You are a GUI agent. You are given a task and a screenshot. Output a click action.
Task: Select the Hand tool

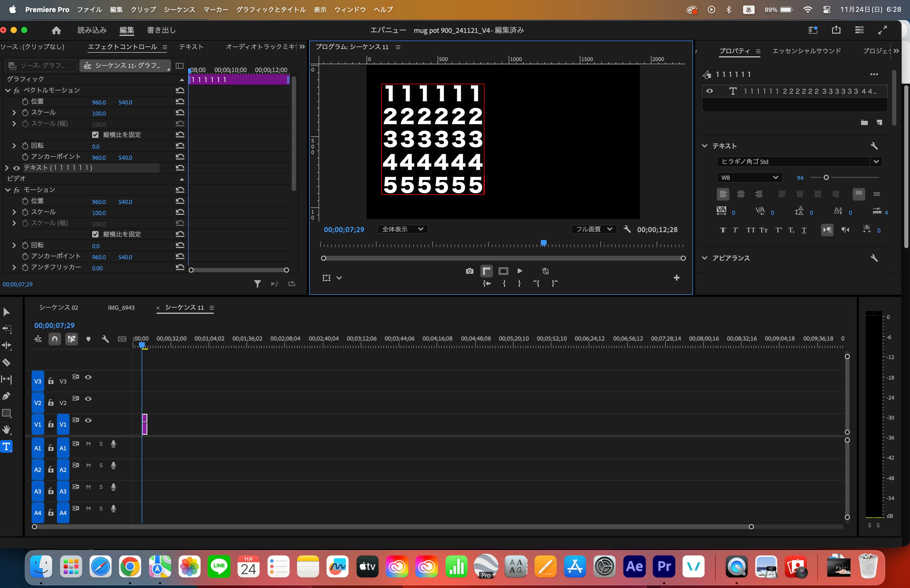coord(7,430)
